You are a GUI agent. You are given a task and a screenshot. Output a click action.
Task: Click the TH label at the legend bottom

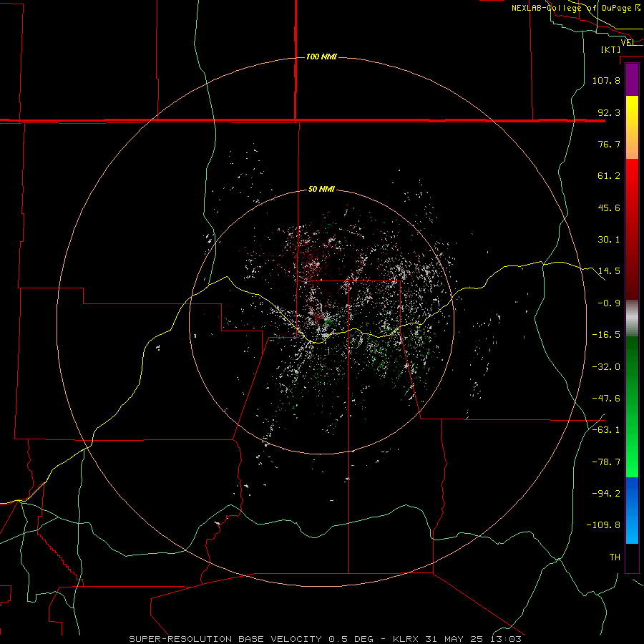(x=615, y=557)
